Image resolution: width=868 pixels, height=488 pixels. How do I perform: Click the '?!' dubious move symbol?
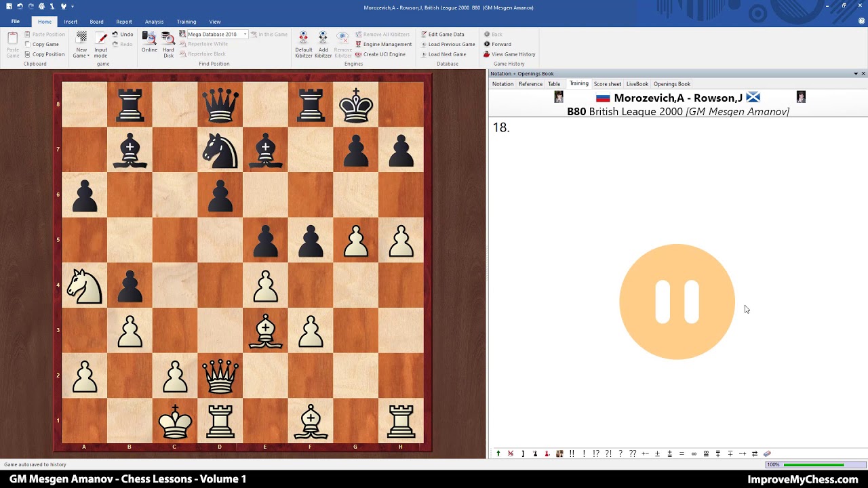pyautogui.click(x=608, y=453)
